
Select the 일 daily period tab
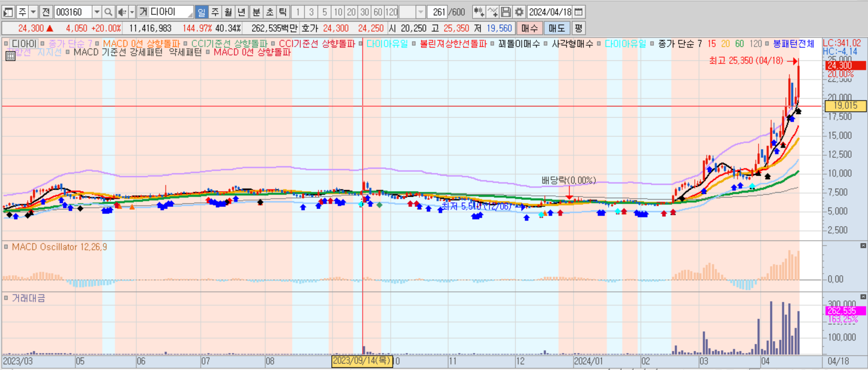[201, 12]
